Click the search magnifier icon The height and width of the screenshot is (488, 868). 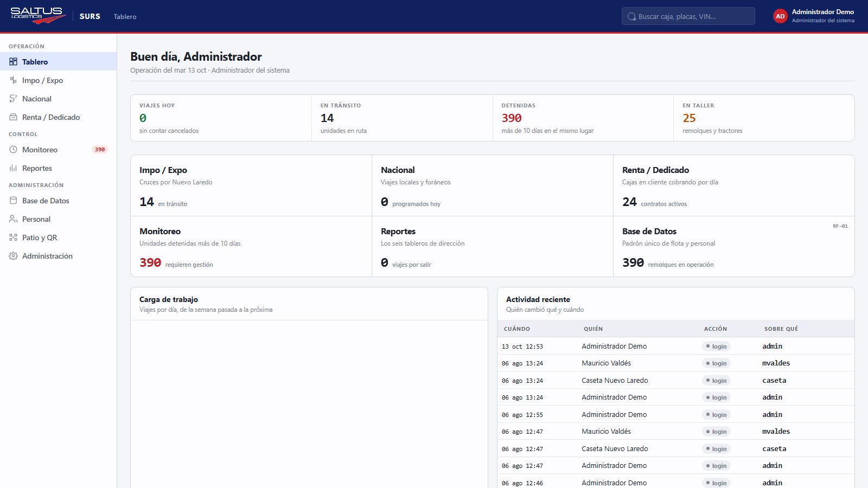(x=631, y=16)
